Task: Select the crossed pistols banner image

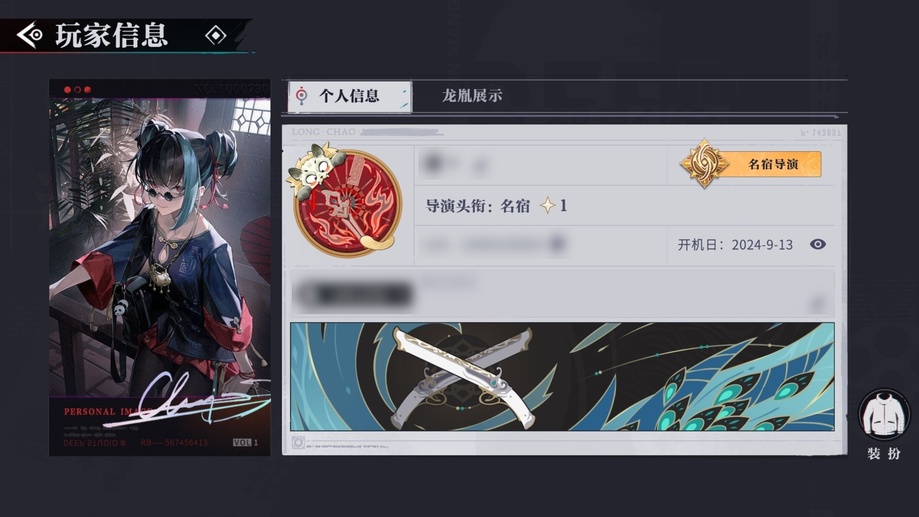Action: tap(562, 376)
